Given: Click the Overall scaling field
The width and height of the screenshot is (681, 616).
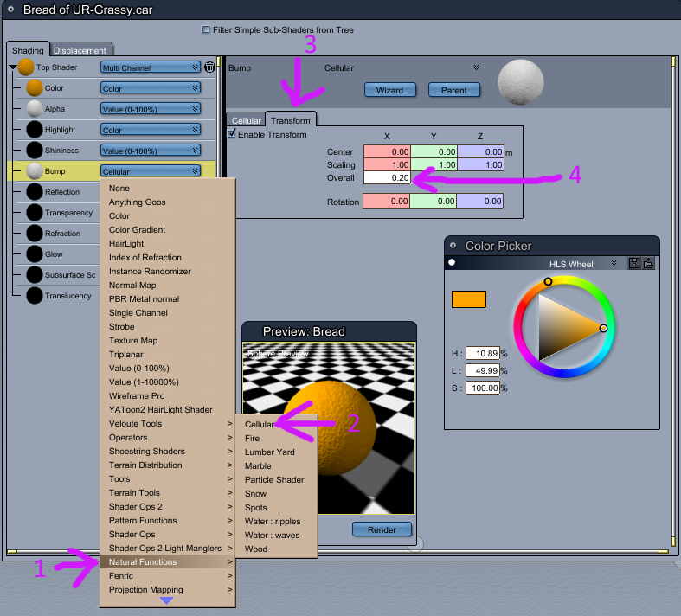Looking at the screenshot, I should click(x=387, y=177).
